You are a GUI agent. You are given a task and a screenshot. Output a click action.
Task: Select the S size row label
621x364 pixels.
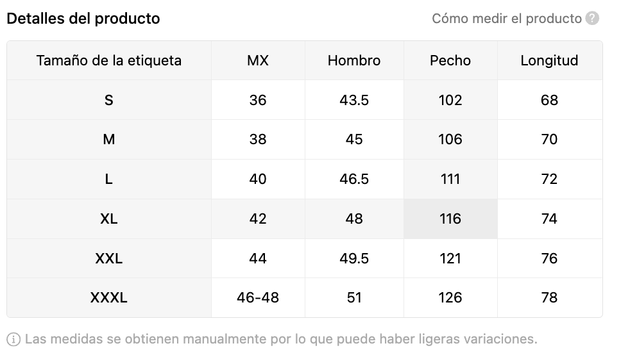click(x=109, y=100)
